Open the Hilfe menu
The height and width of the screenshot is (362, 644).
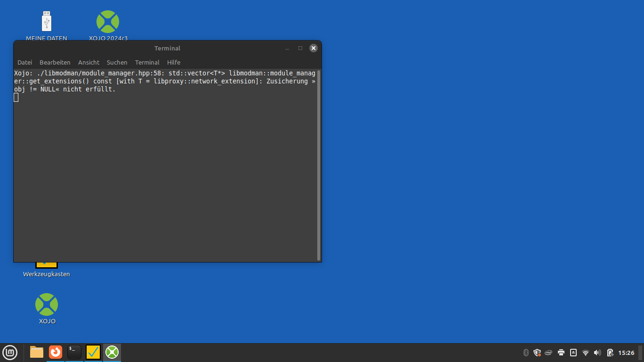pos(174,62)
